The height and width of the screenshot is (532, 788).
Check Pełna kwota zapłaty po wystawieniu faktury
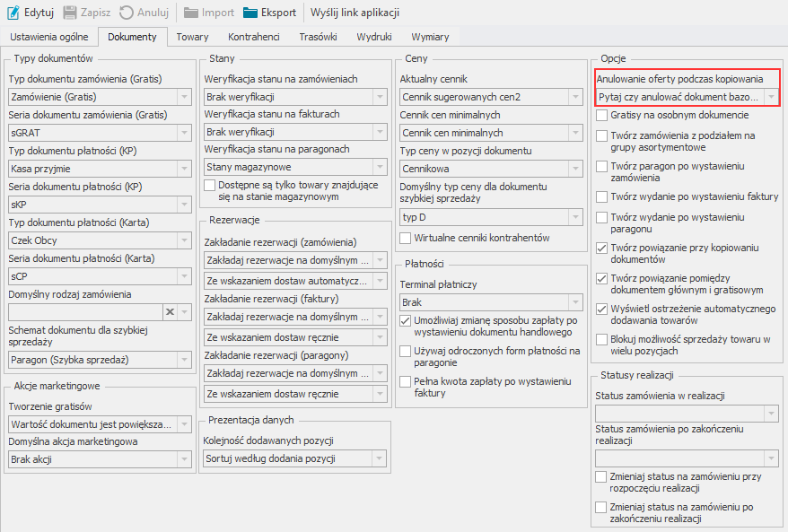coord(407,381)
